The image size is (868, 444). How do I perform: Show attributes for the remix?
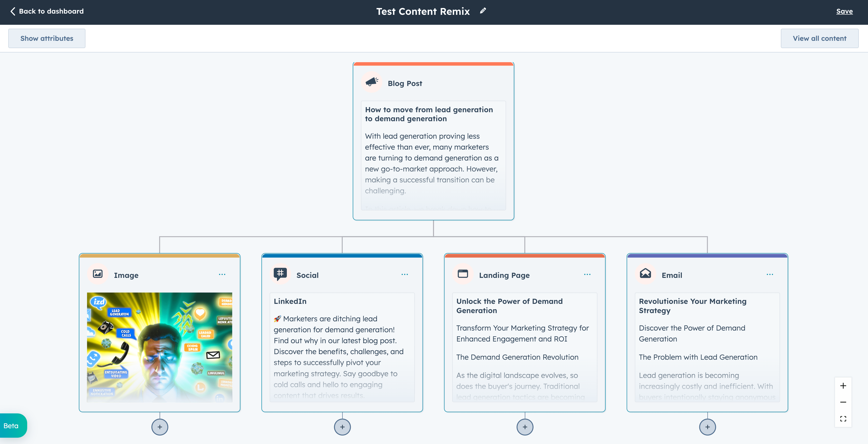click(x=47, y=38)
